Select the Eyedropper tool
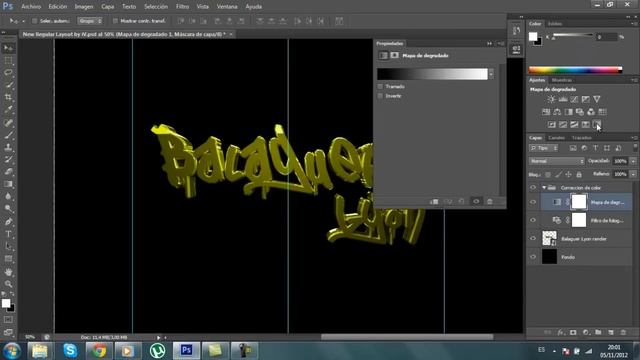Screen dimensions: 640x360 pyautogui.click(x=8, y=109)
